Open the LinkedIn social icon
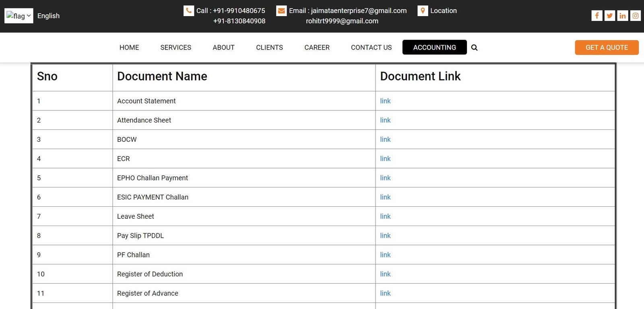 pos(622,16)
